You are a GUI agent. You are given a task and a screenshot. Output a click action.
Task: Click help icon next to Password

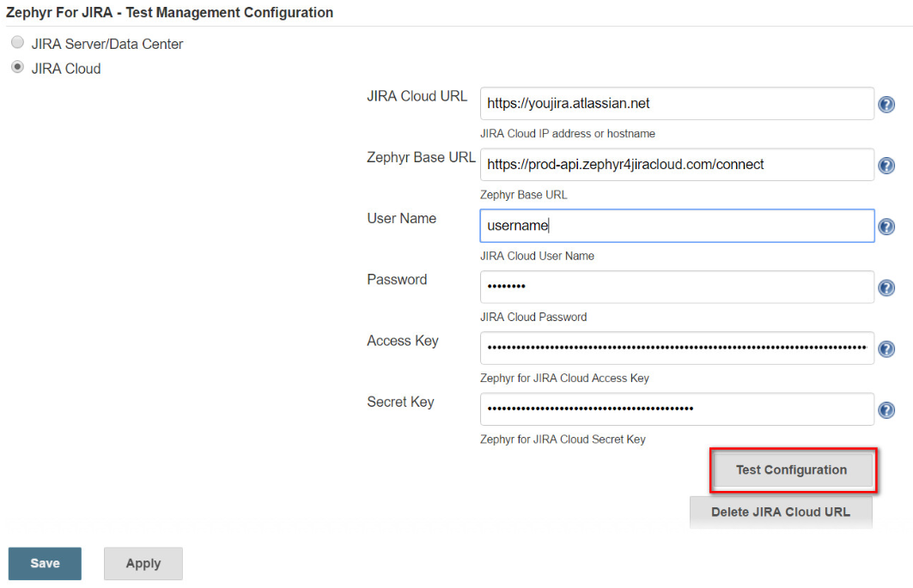(886, 288)
